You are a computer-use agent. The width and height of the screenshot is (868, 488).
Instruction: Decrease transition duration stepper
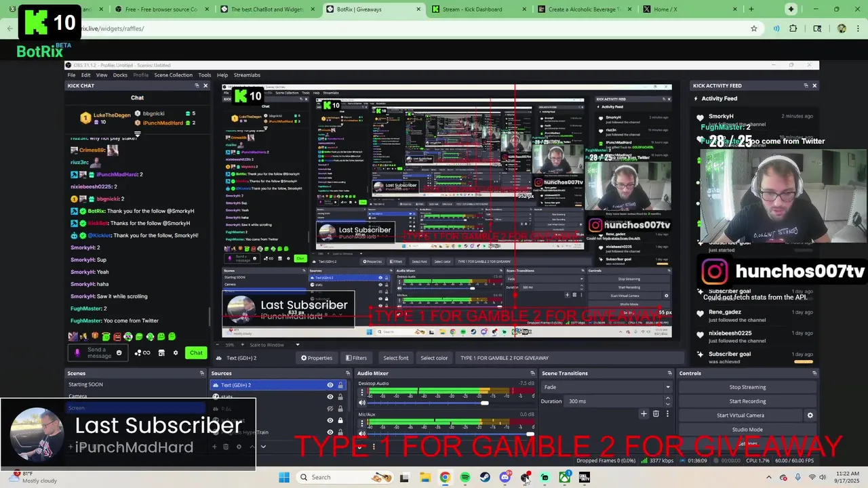[667, 404]
